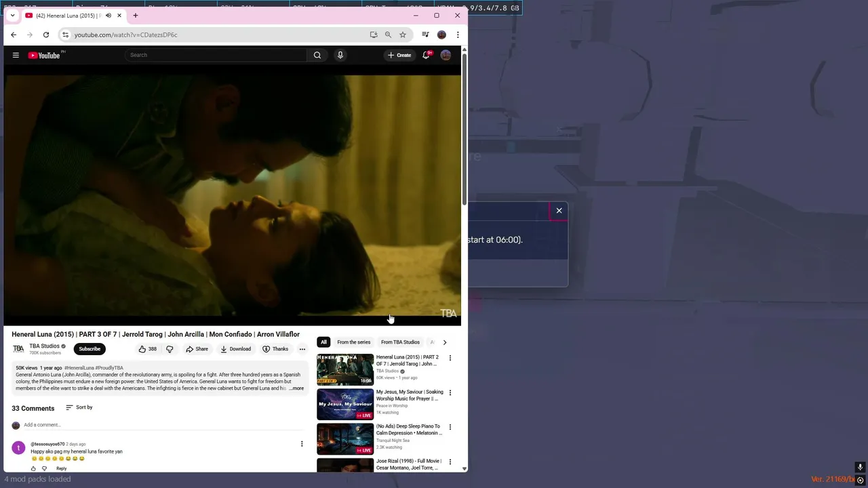Open options for My Jesus, My Saviour suggestion
868x488 pixels.
pos(450,392)
